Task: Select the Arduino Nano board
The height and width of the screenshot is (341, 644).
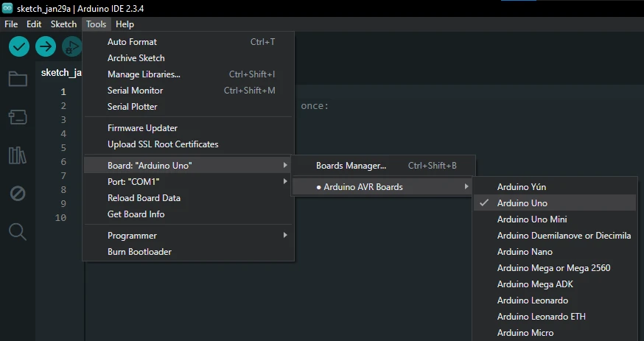Action: [556, 252]
